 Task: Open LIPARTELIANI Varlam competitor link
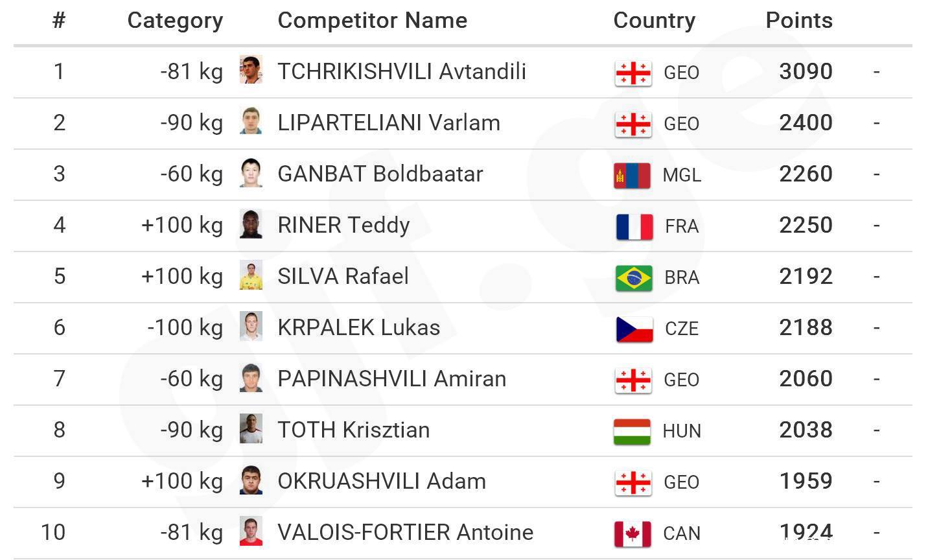click(389, 122)
